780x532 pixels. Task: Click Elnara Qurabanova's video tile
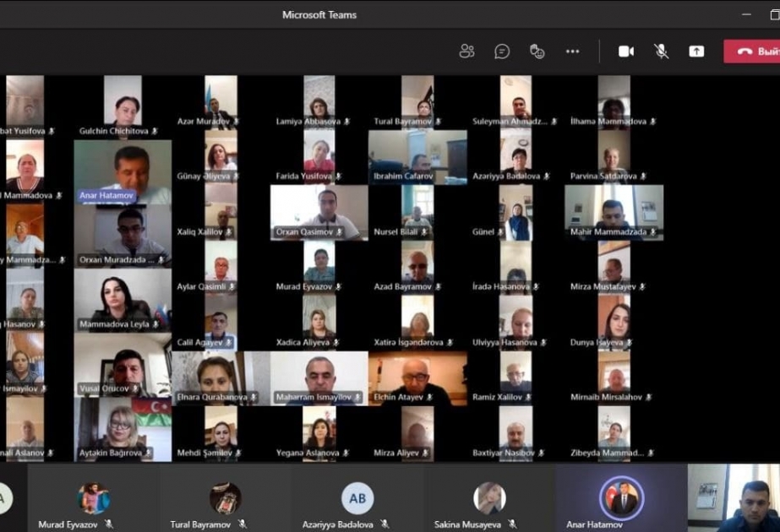pyautogui.click(x=221, y=378)
